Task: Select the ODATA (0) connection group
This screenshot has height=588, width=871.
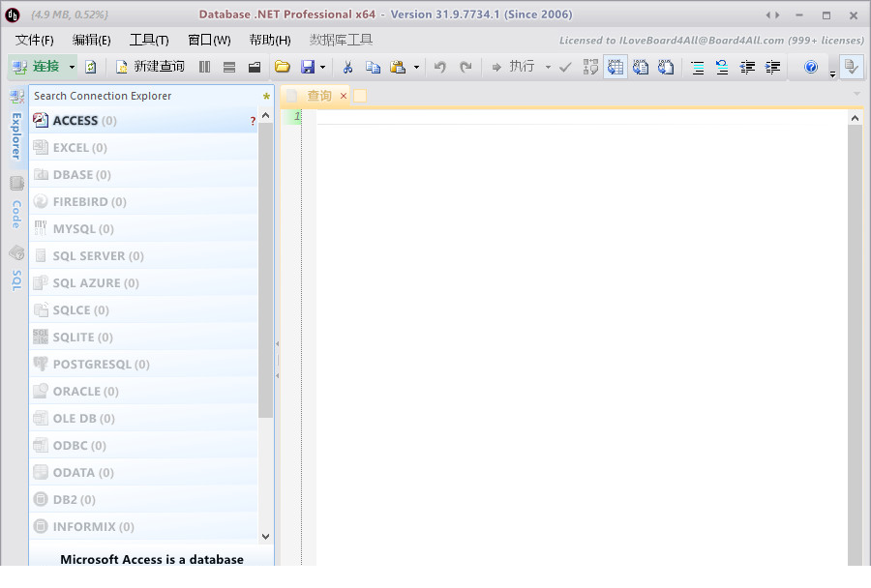Action: [144, 473]
